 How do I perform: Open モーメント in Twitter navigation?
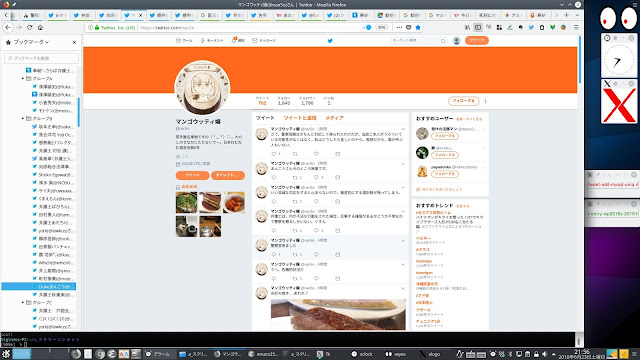[x=212, y=40]
